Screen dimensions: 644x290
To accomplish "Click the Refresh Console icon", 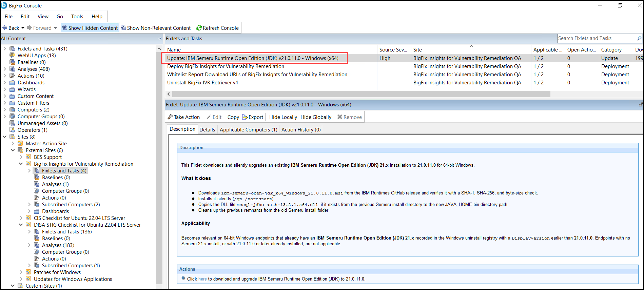I will coord(199,28).
